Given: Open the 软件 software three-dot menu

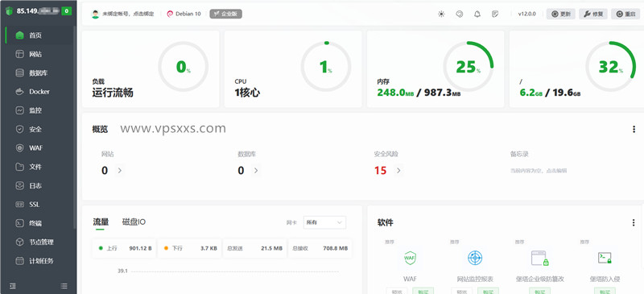Looking at the screenshot, I should [634, 222].
